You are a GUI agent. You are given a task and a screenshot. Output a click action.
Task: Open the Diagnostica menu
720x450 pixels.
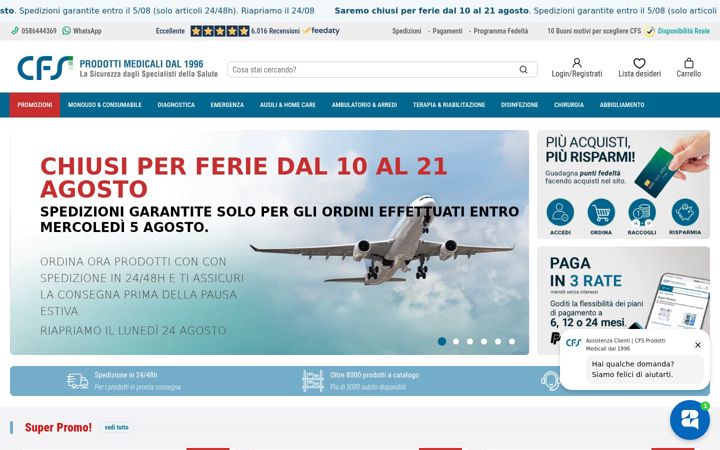176,105
